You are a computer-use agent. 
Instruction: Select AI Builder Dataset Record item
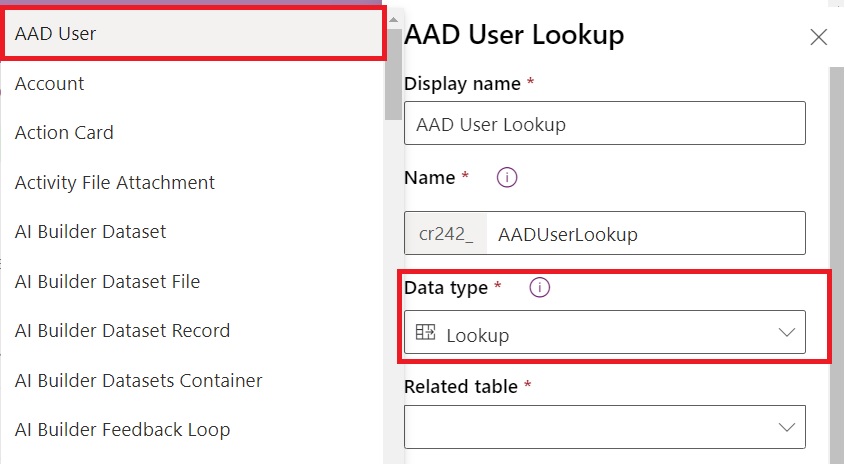coord(190,331)
